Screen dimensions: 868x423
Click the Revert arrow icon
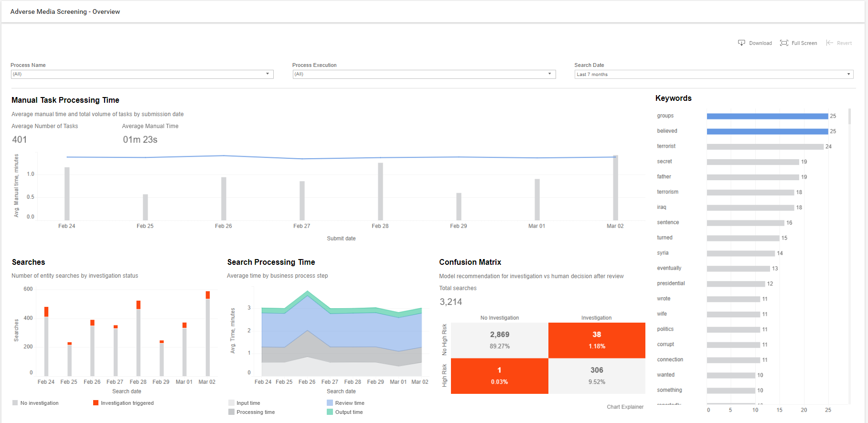(830, 43)
